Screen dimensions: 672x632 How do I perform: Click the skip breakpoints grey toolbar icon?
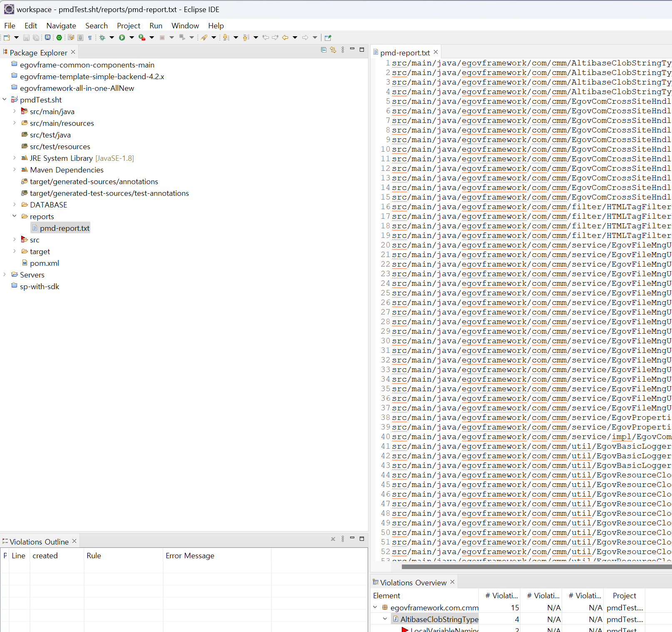[182, 37]
